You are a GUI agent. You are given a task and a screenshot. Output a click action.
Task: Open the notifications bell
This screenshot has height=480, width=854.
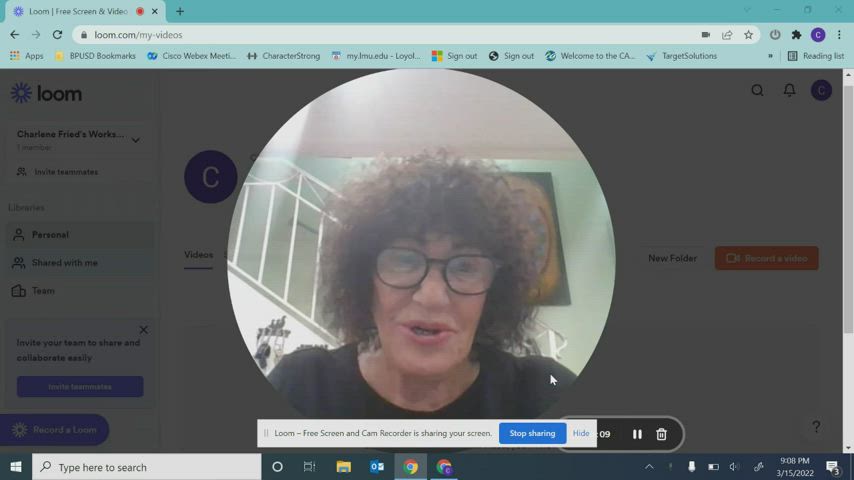(x=789, y=91)
